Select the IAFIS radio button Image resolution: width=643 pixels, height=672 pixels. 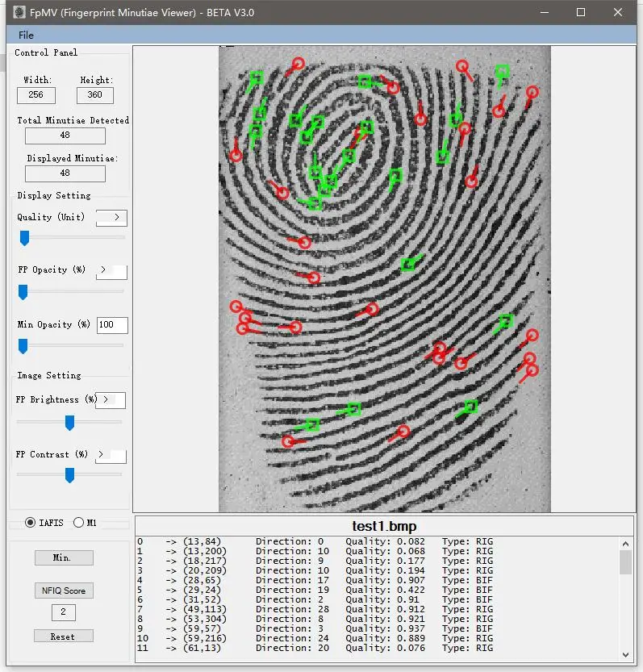click(x=31, y=522)
